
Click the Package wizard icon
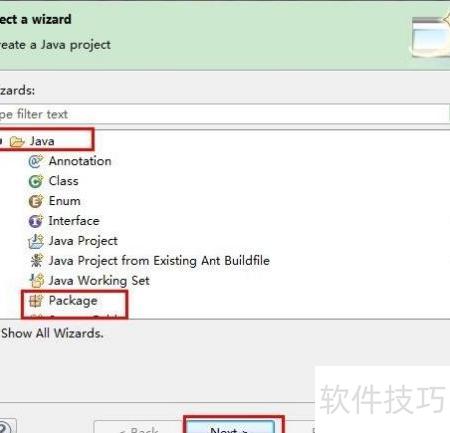[x=36, y=301]
